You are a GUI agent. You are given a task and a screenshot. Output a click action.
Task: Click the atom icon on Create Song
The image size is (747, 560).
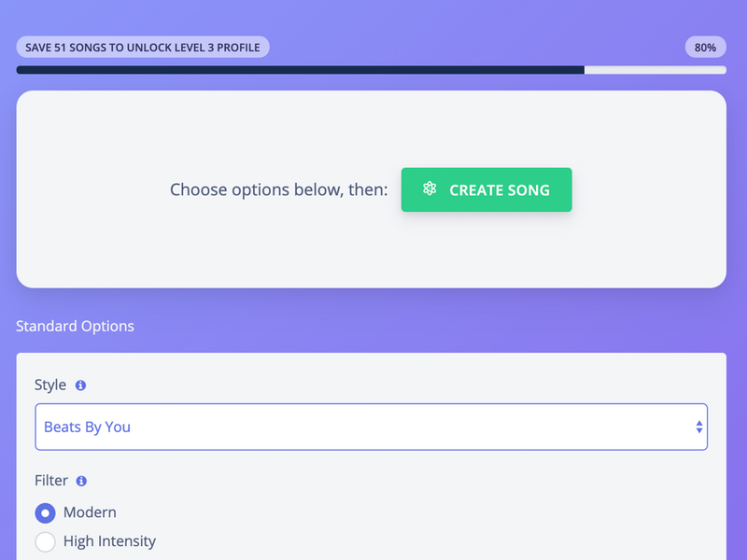point(430,189)
